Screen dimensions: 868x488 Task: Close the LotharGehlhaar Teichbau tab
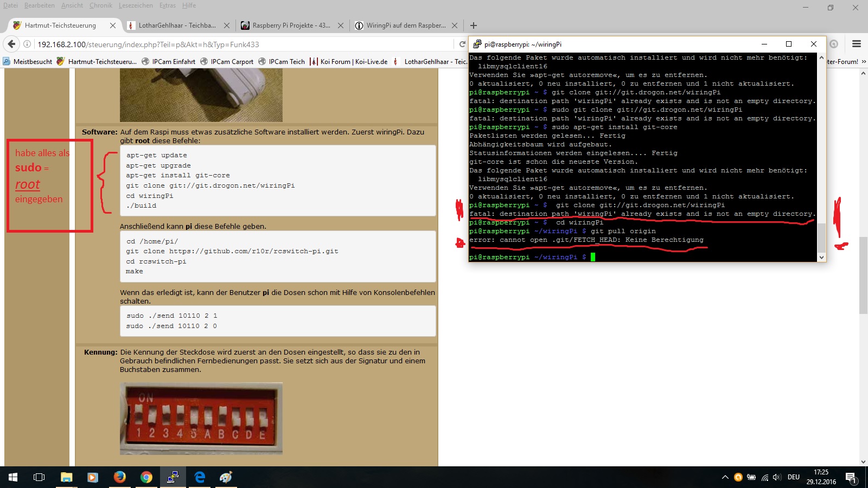tap(227, 25)
